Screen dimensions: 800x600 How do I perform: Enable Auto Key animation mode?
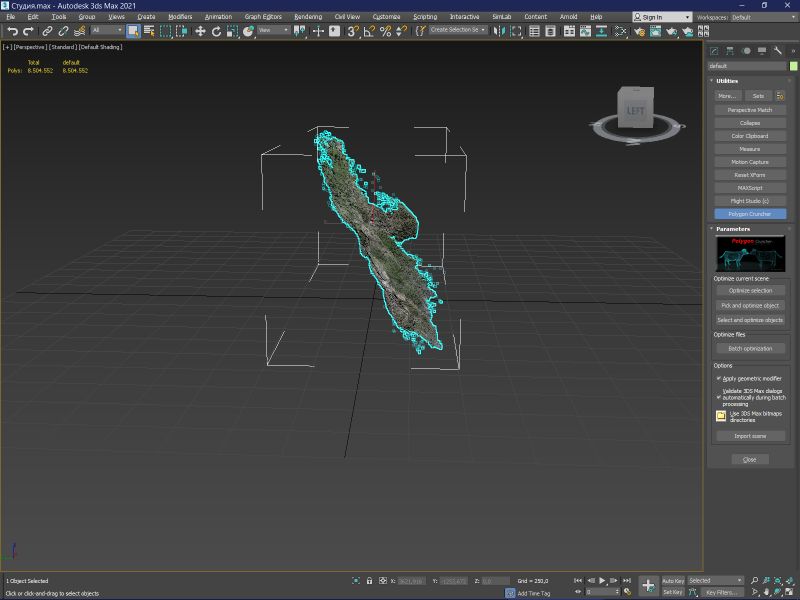pyautogui.click(x=675, y=579)
